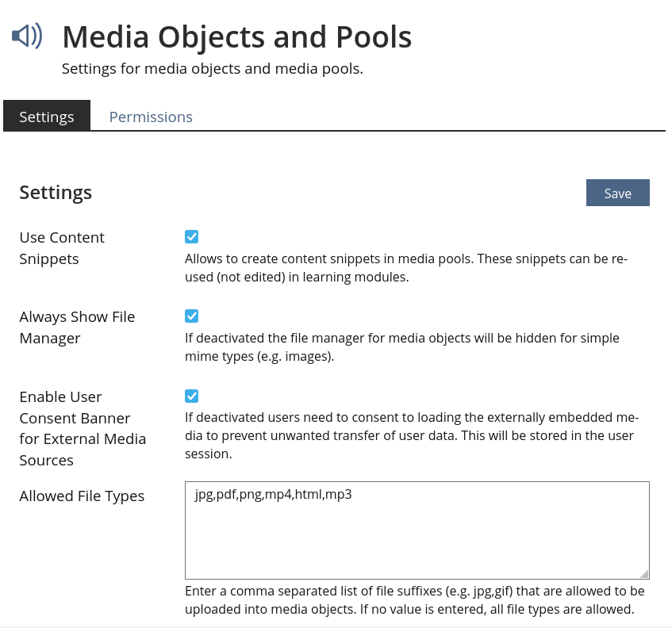Grab the text area resize handle
Screen dimensions: 672x628
pyautogui.click(x=644, y=574)
